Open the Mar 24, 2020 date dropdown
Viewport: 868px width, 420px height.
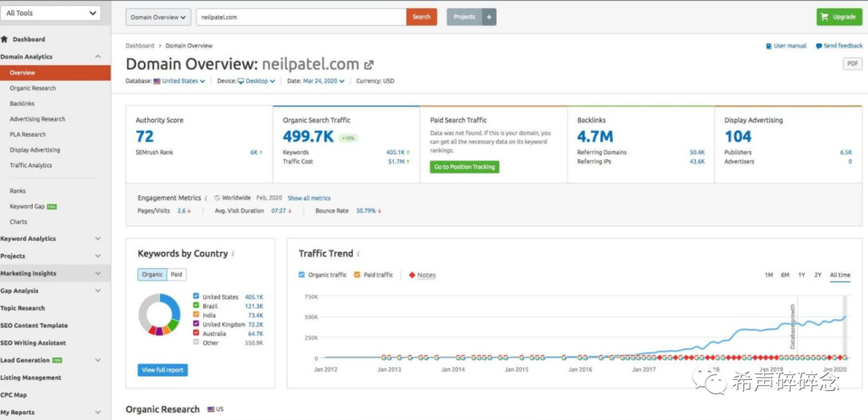[323, 81]
